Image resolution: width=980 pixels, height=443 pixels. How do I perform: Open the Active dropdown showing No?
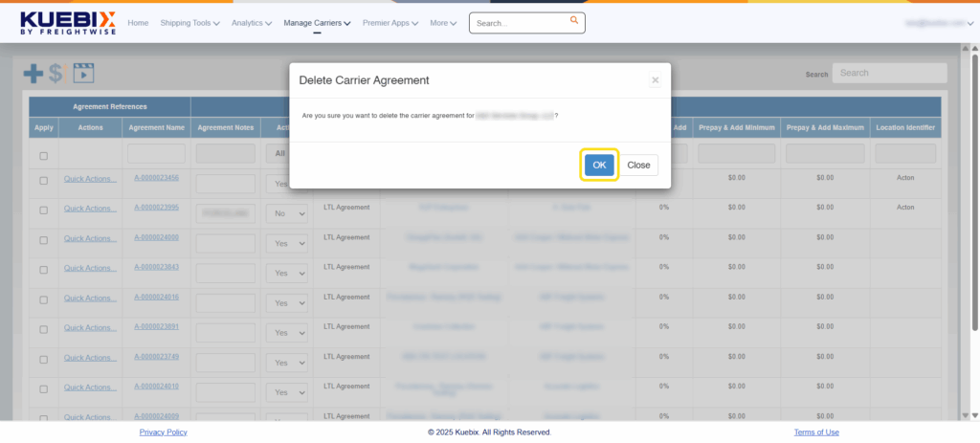[x=289, y=213]
